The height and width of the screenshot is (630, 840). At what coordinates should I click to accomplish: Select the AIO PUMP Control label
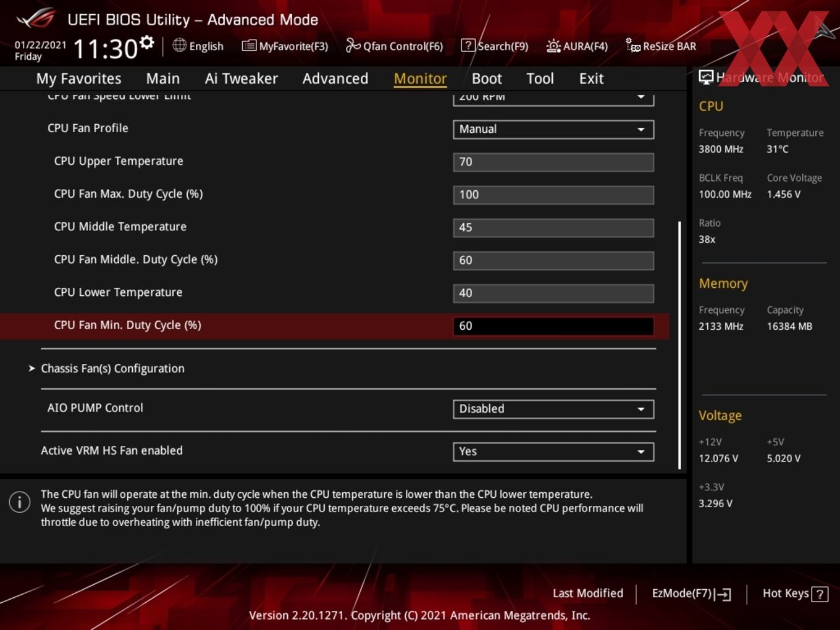point(95,408)
